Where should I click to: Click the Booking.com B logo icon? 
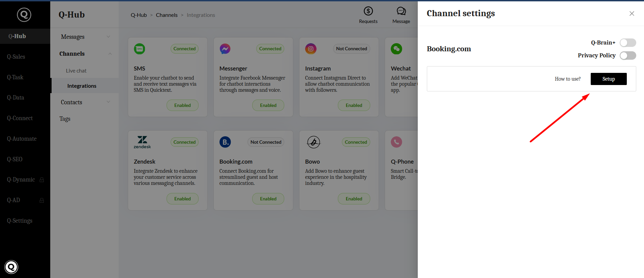point(225,142)
